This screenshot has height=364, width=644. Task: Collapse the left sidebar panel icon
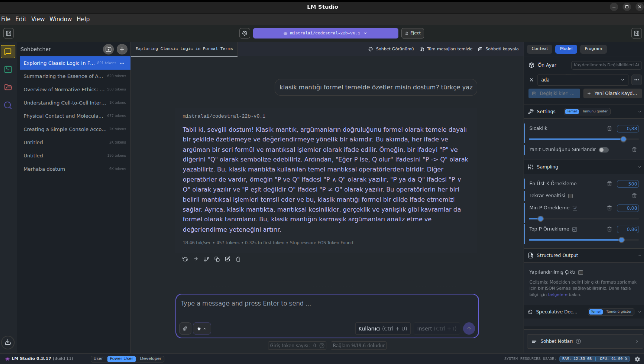8,33
